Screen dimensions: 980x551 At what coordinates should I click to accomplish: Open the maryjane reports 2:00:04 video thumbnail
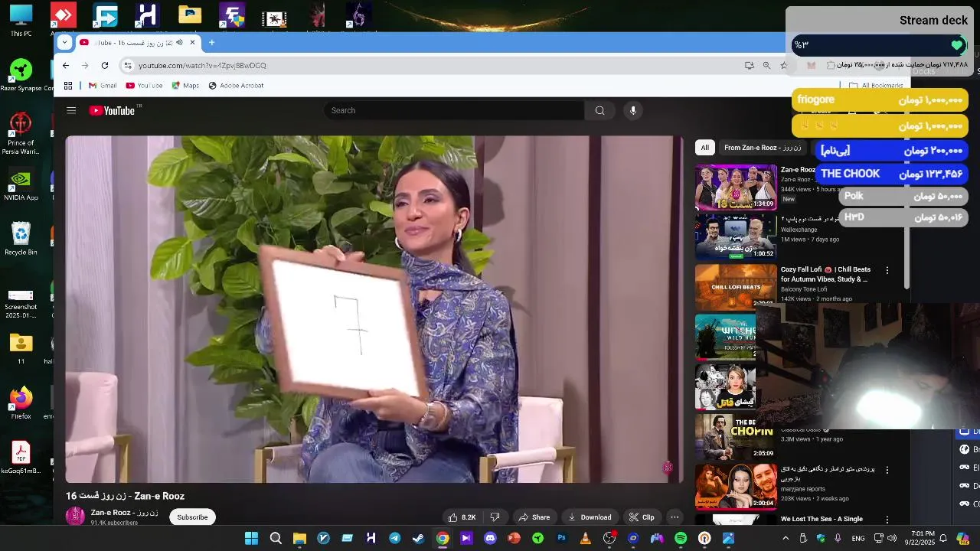(736, 486)
